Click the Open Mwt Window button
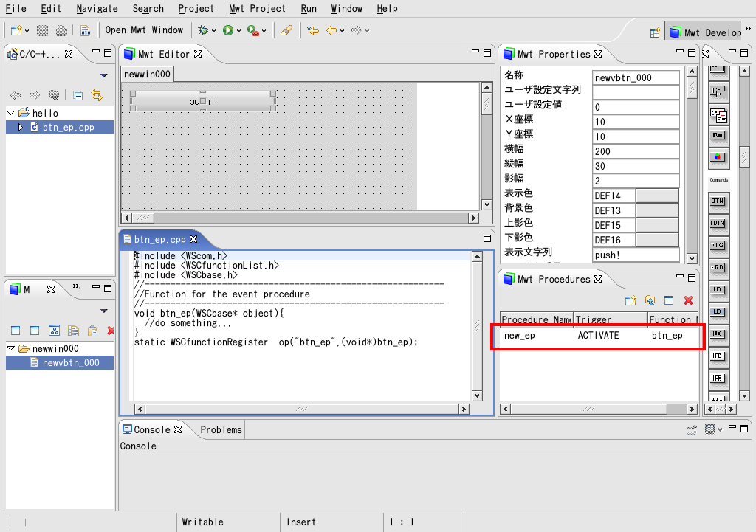Viewport: 756px width, 532px height. click(x=144, y=30)
